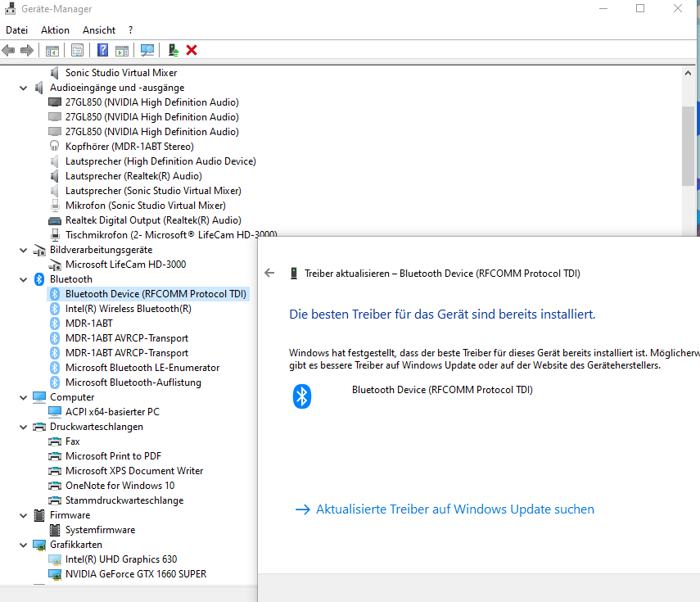Click the webcam icon beside Microsoft LifeCam HD-3000
This screenshot has height=602, width=700.
click(x=55, y=265)
